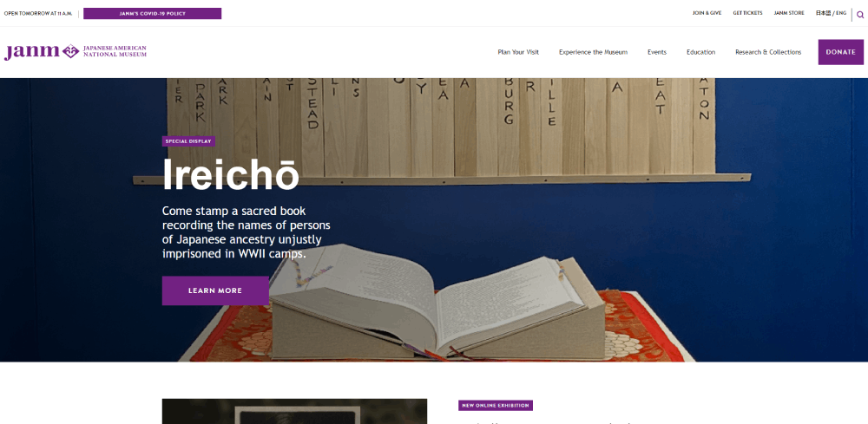The width and height of the screenshot is (868, 424).
Task: Open the exhibition thumbnail image below hero
Action: click(294, 411)
